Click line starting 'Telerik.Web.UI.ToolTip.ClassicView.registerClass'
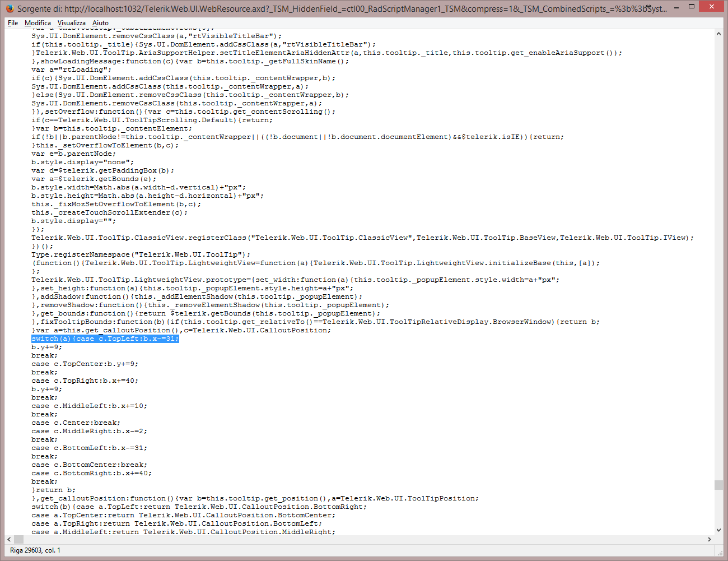Screen dimensions: 728x561 pos(362,238)
